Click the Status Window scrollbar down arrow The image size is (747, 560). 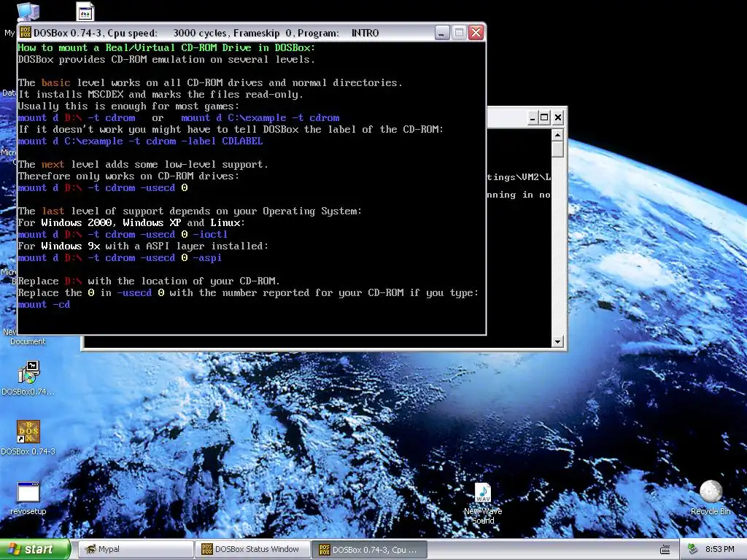tap(557, 341)
